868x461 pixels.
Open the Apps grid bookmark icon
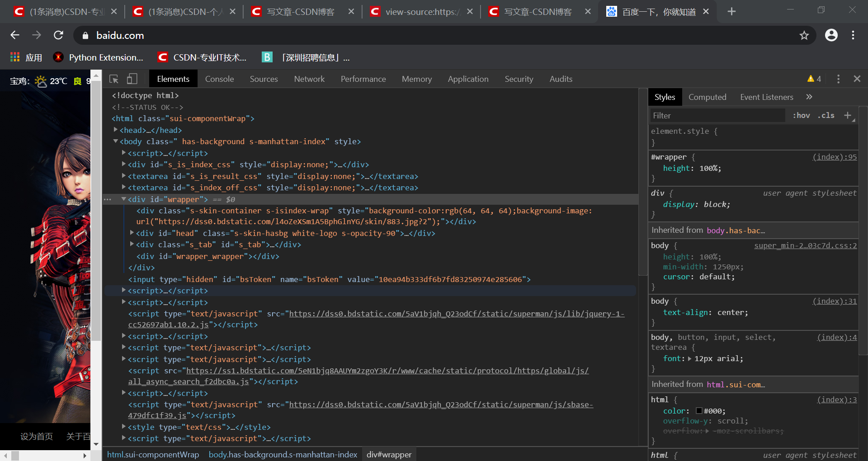pos(15,57)
